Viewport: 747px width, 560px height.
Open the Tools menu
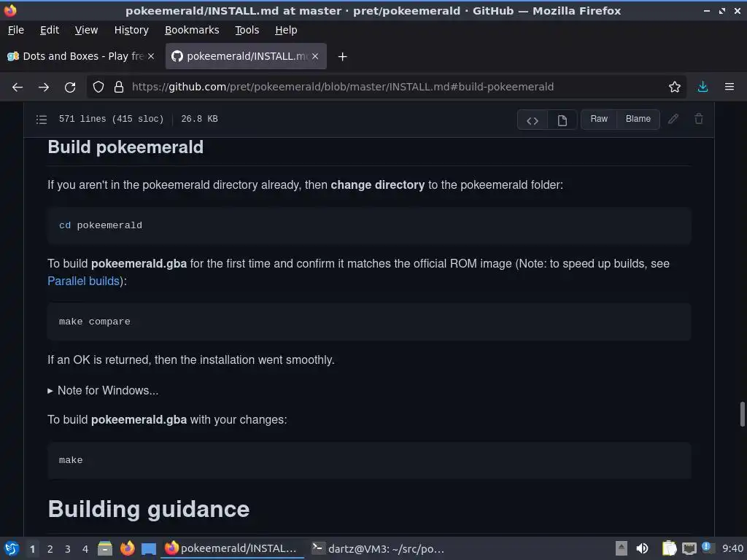247,30
